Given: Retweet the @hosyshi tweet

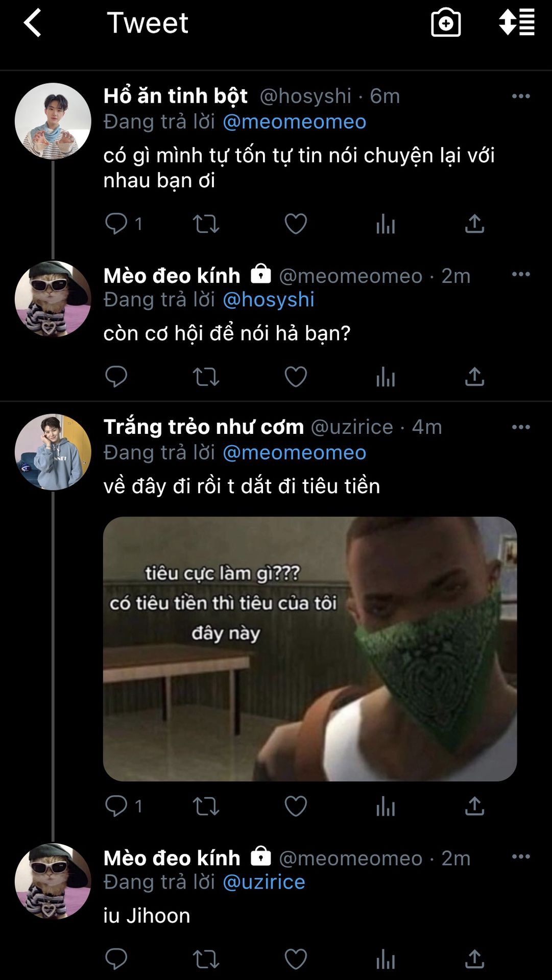Looking at the screenshot, I should click(206, 224).
